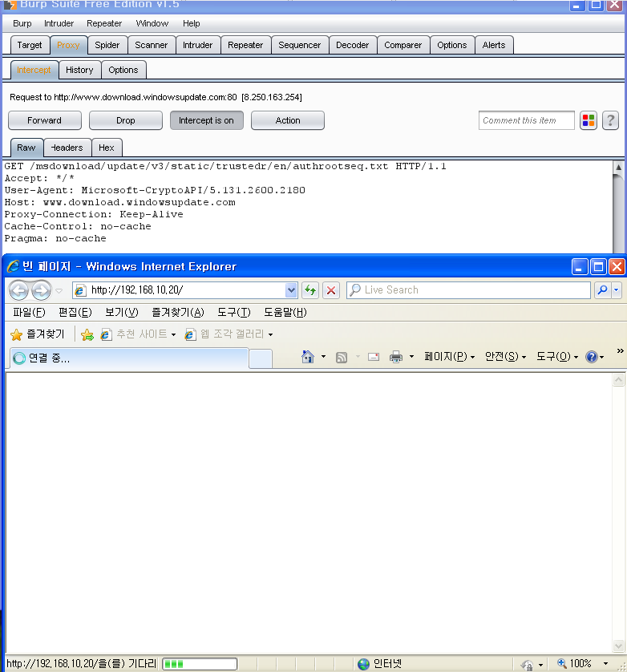The image size is (627, 672).
Task: Go back in Internet Explorer
Action: click(19, 290)
